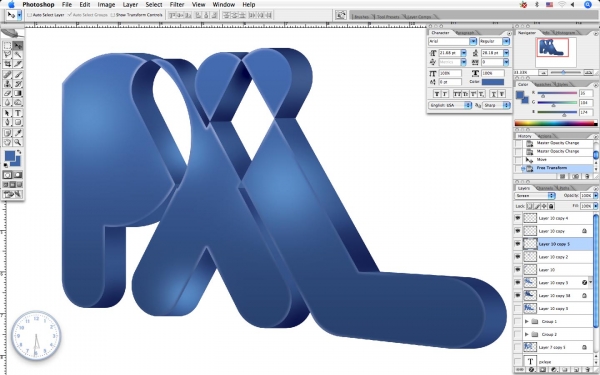
Task: Switch to the Paragraph tab
Action: click(465, 33)
